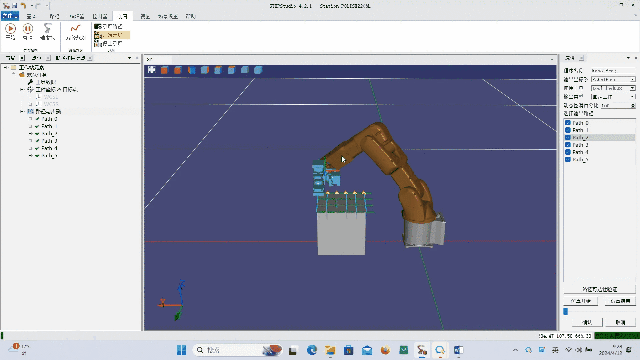Open the right panel options dropdown arrow

628,58
